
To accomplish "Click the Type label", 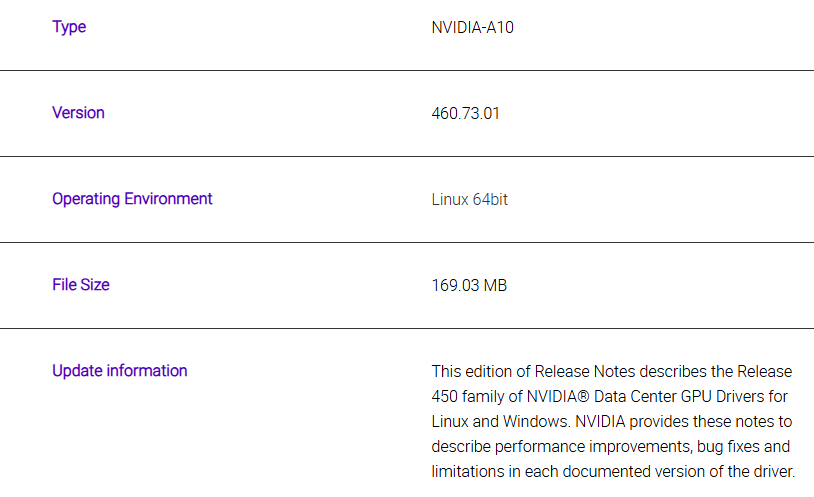I will click(69, 27).
